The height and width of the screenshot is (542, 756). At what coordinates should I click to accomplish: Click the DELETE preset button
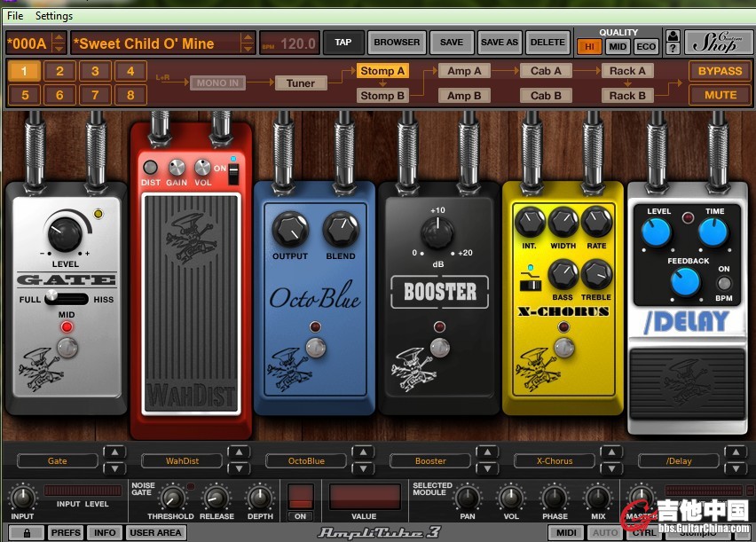click(x=547, y=43)
